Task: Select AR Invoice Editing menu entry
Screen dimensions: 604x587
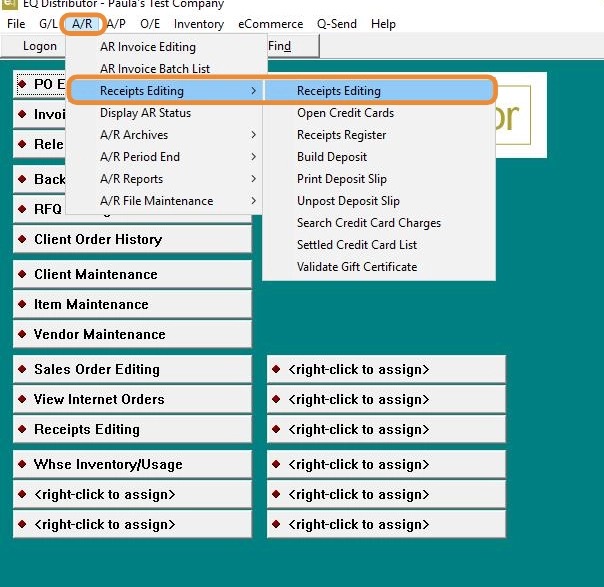Action: click(x=166, y=47)
